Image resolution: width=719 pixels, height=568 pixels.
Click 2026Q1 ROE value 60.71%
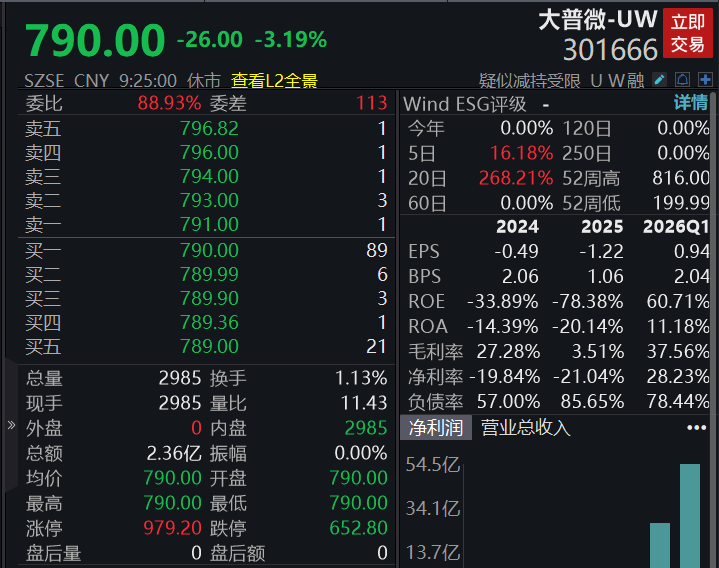click(x=678, y=302)
